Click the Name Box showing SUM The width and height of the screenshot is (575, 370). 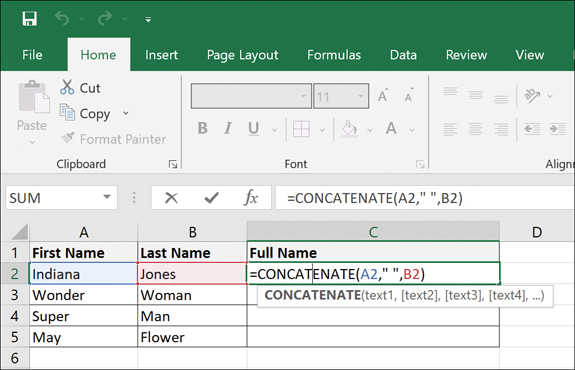click(x=53, y=198)
